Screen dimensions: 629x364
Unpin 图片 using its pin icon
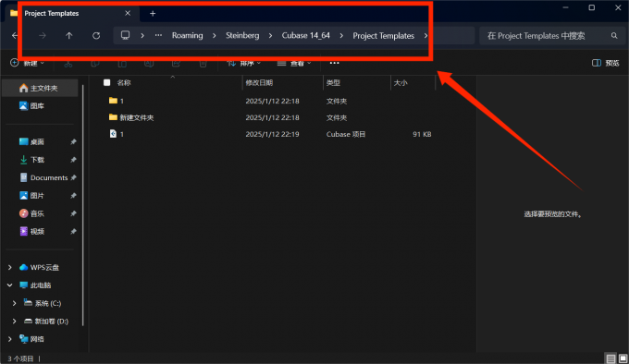[73, 196]
